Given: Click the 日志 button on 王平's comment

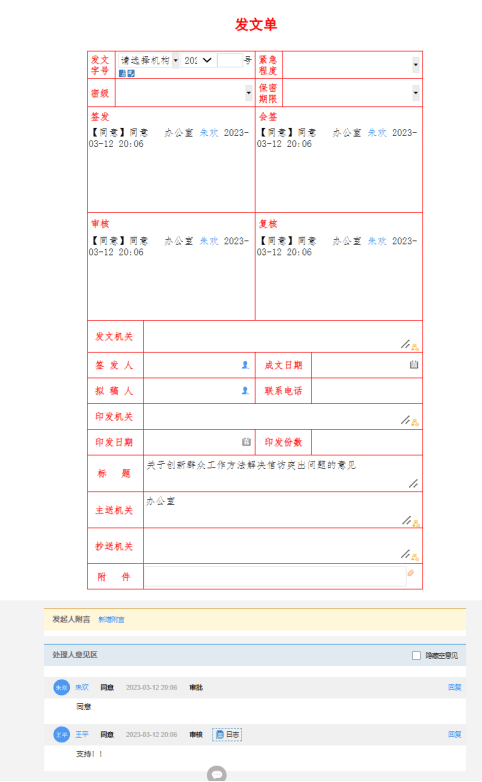Looking at the screenshot, I should coord(227,735).
